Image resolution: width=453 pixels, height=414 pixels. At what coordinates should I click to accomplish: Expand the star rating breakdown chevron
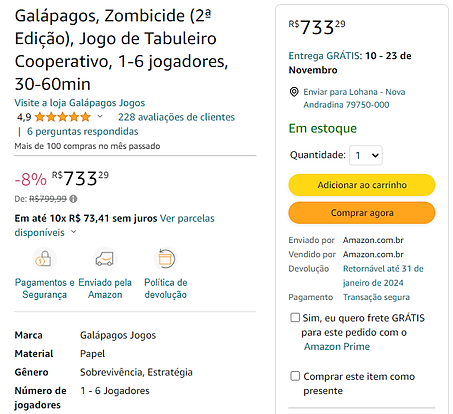pos(100,117)
